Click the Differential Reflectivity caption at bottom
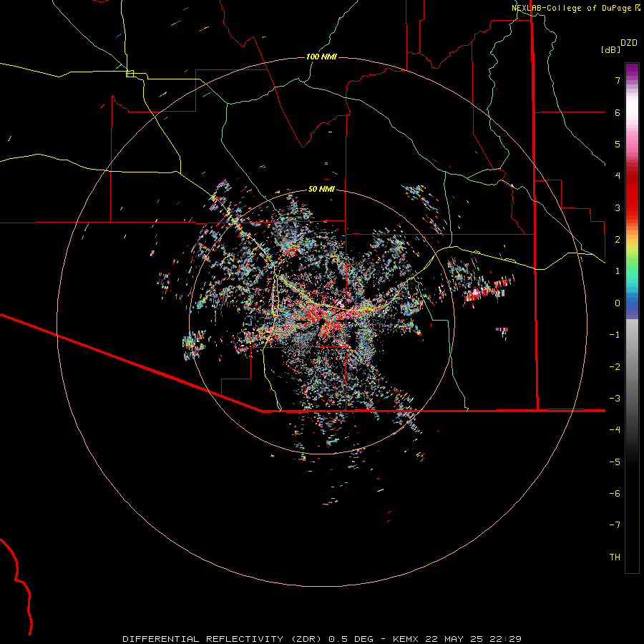The image size is (644, 644). tap(321, 639)
